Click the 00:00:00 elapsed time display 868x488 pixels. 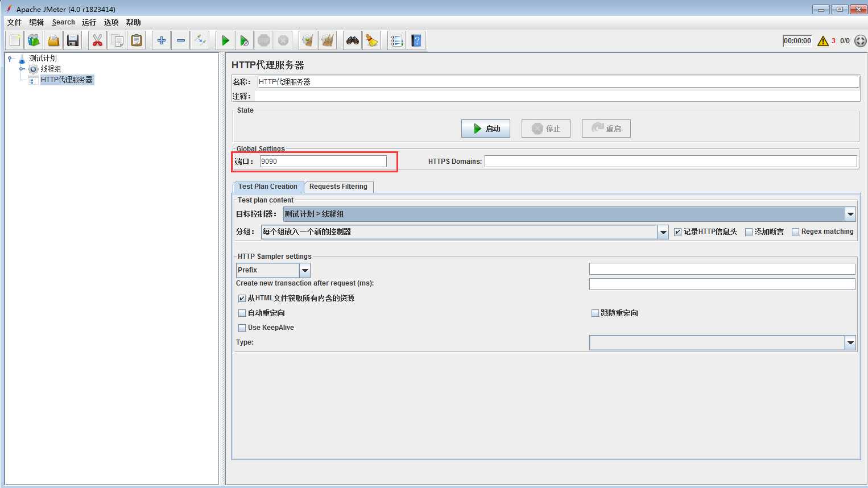click(x=797, y=41)
